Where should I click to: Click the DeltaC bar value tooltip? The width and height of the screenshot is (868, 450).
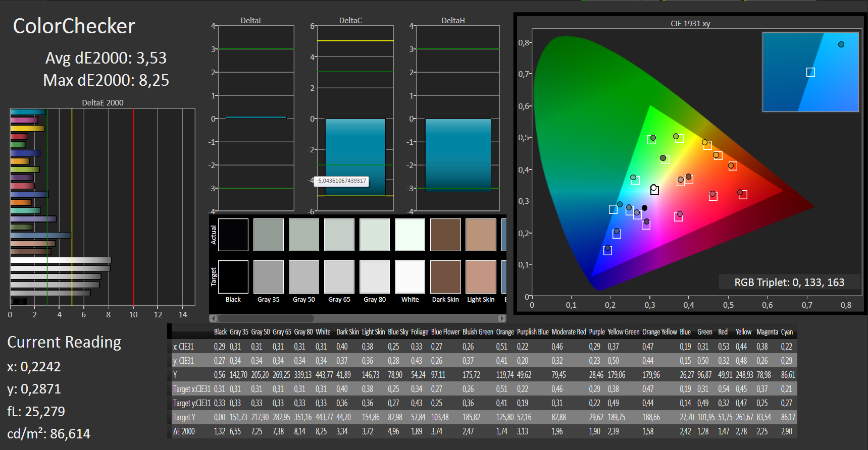[341, 181]
